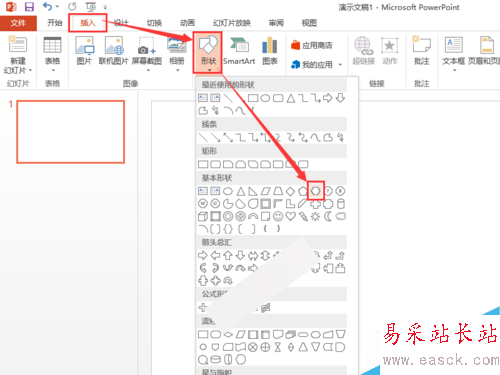
Task: Select the hexagon in basic shapes
Action: pyautogui.click(x=315, y=191)
